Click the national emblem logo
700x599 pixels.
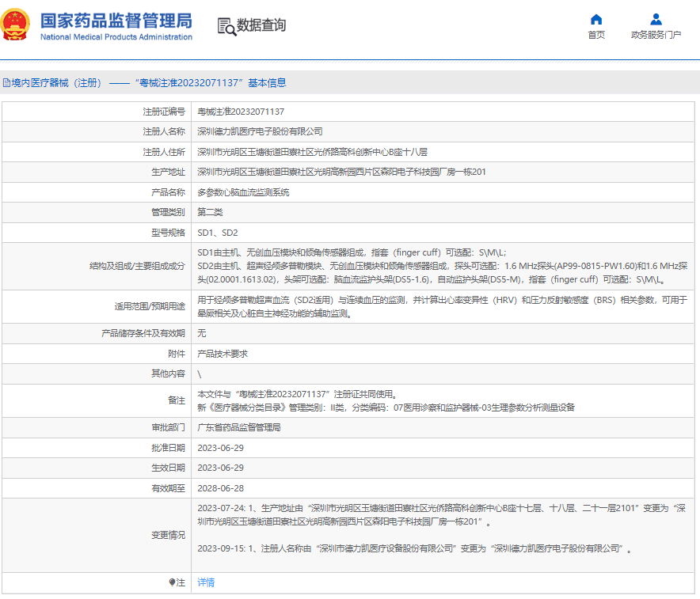16,25
